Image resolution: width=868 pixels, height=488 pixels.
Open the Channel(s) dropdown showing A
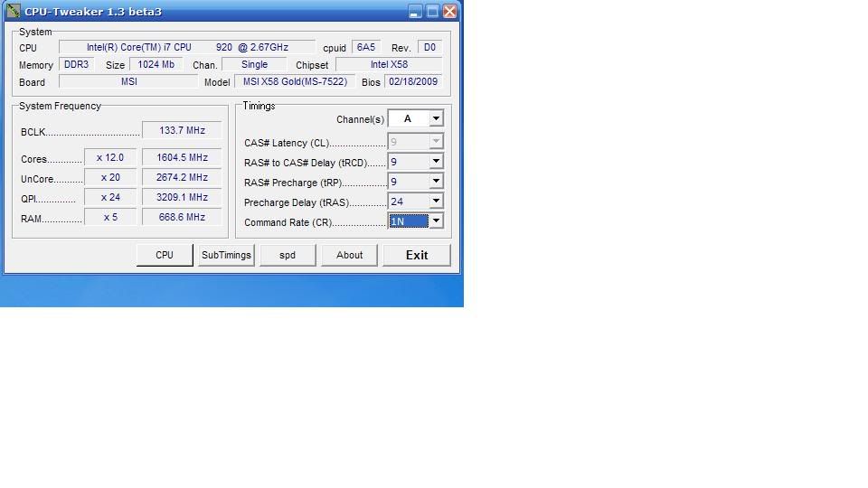click(436, 118)
